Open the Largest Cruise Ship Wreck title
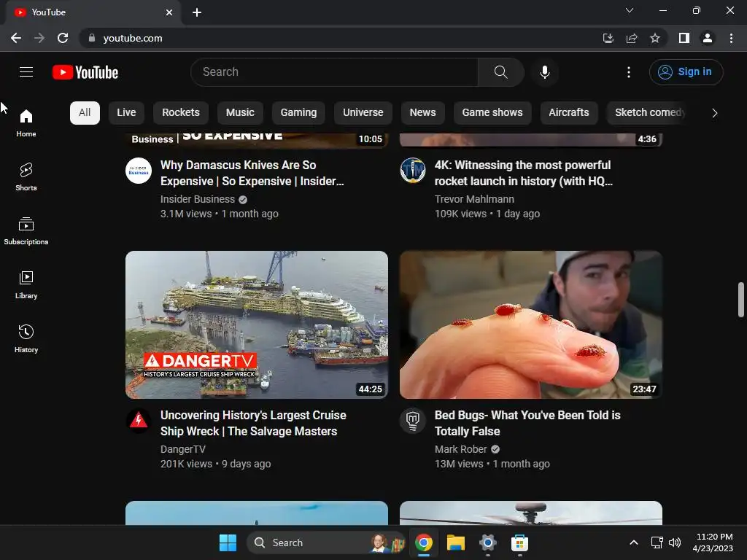The image size is (747, 560). (x=253, y=423)
